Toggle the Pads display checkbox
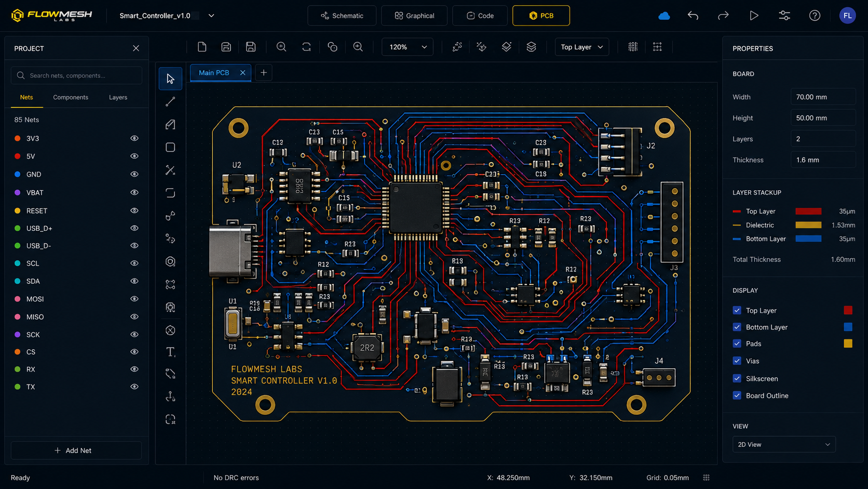 [737, 343]
